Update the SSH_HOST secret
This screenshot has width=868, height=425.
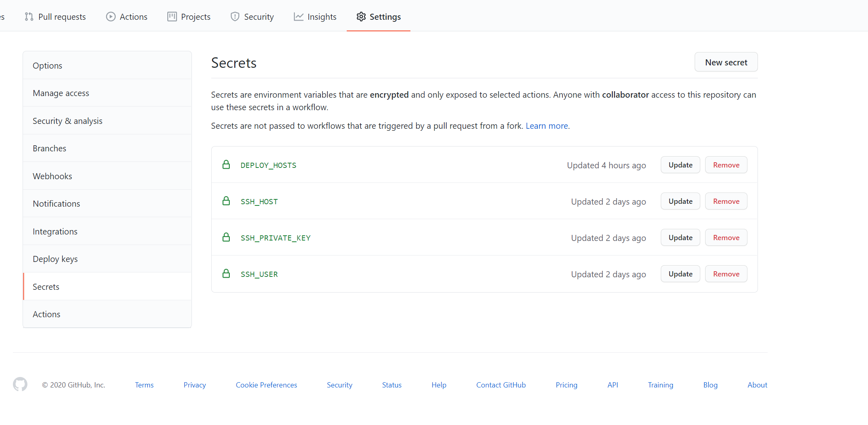point(681,201)
